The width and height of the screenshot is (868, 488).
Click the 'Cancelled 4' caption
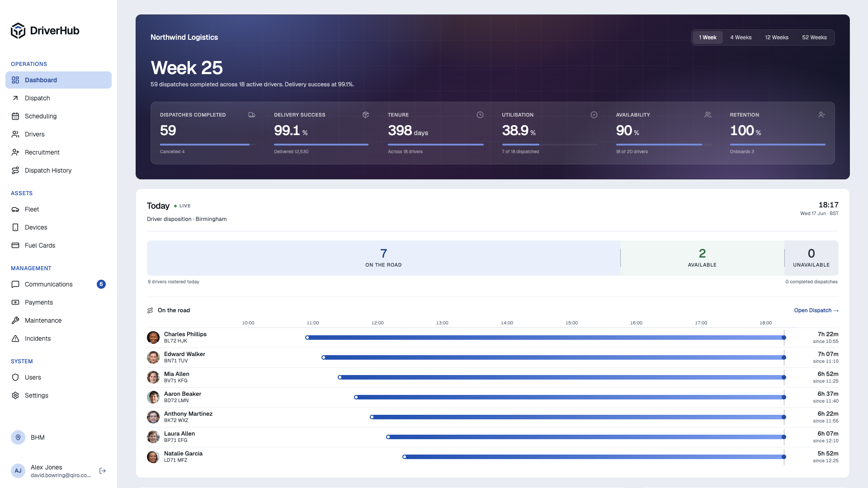172,152
